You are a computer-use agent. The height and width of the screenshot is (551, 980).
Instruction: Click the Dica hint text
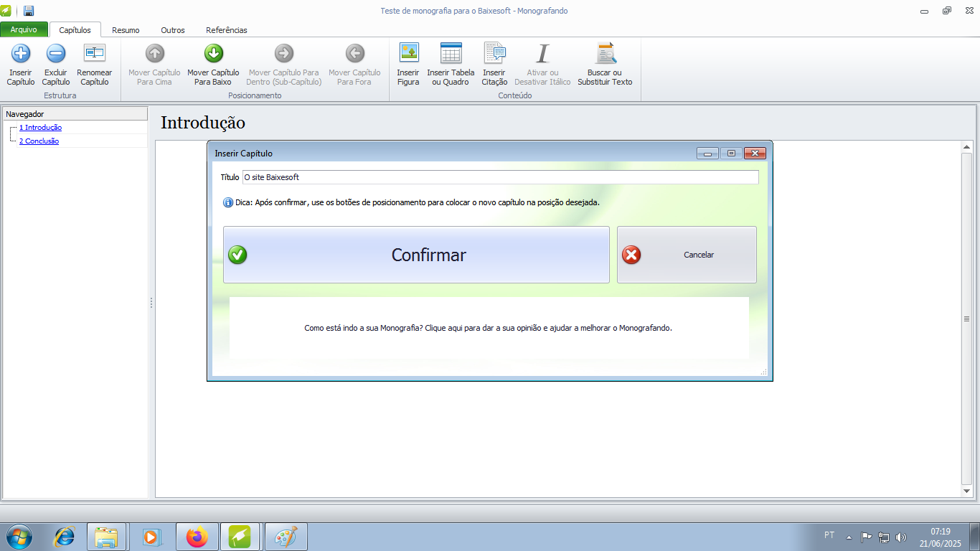pyautogui.click(x=418, y=202)
